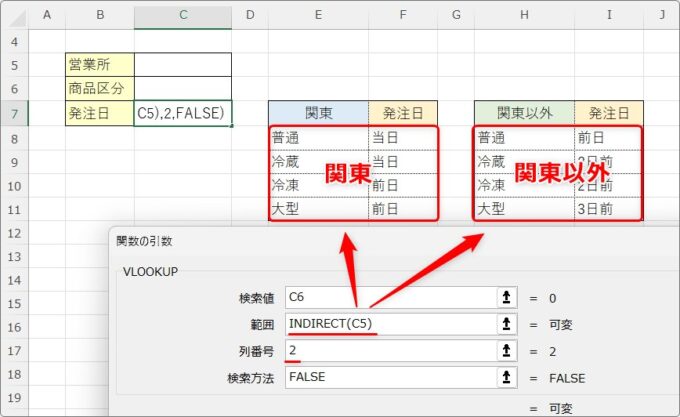Select cell C6 next to 商品区分
This screenshot has height=417, width=680.
click(182, 89)
